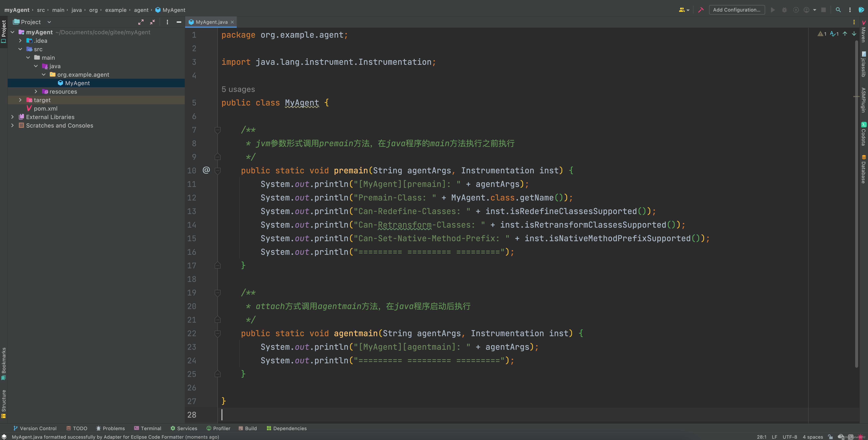Collapse the org.example.agent package
The image size is (868, 440).
43,74
